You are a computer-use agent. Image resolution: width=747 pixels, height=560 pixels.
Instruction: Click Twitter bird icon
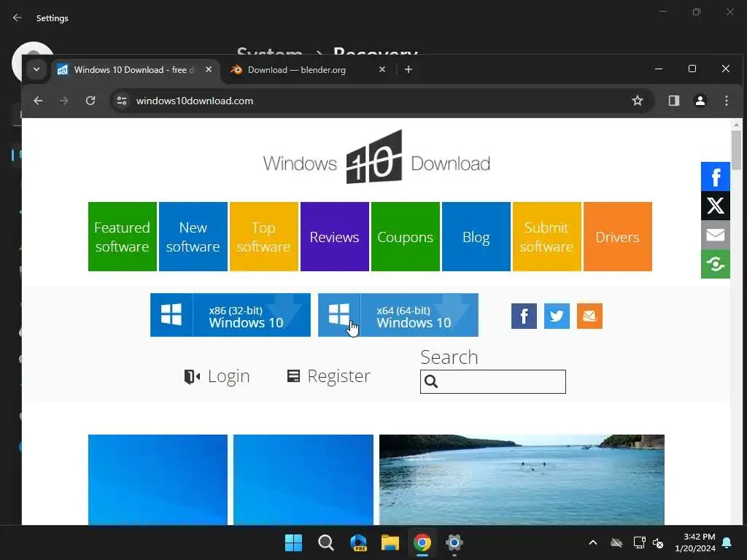tap(557, 316)
